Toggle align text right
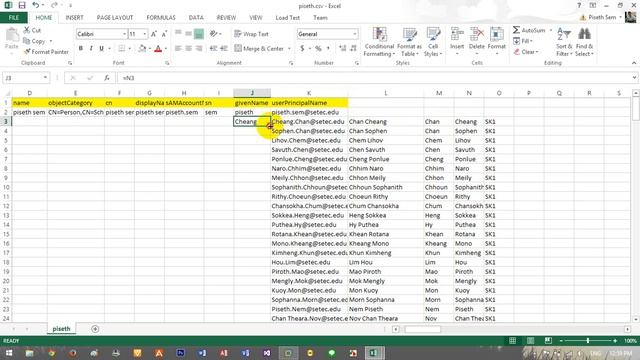This screenshot has width=640, height=360. (199, 49)
